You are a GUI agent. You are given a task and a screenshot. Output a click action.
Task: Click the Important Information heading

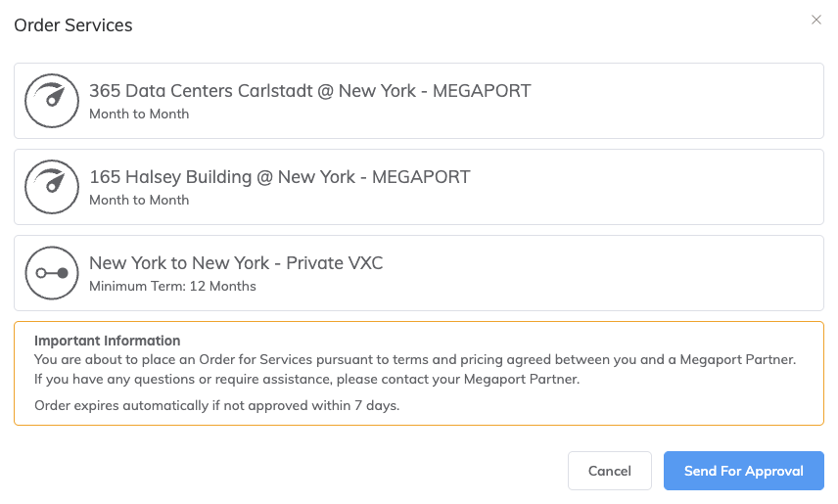108,341
